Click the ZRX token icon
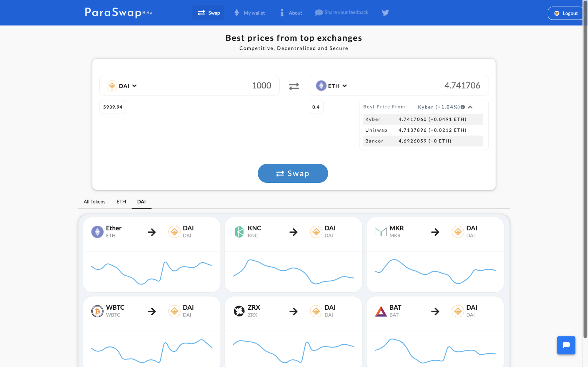588x367 pixels. 239,311
